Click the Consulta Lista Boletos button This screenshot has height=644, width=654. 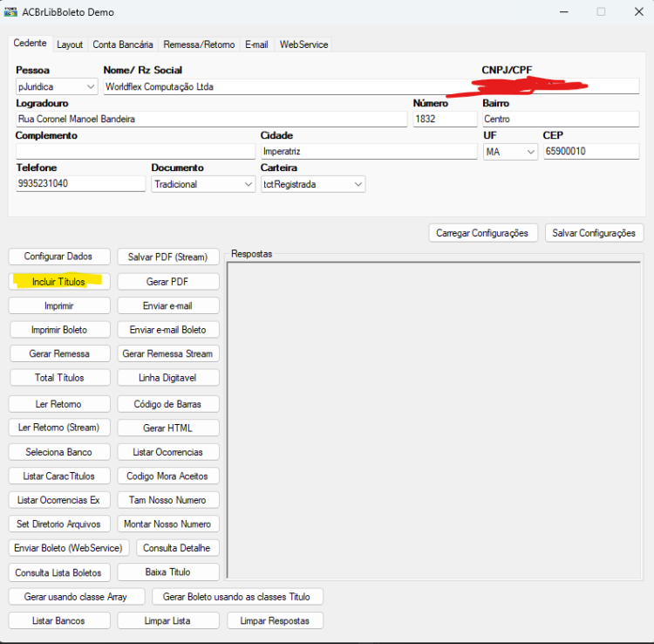(x=59, y=572)
